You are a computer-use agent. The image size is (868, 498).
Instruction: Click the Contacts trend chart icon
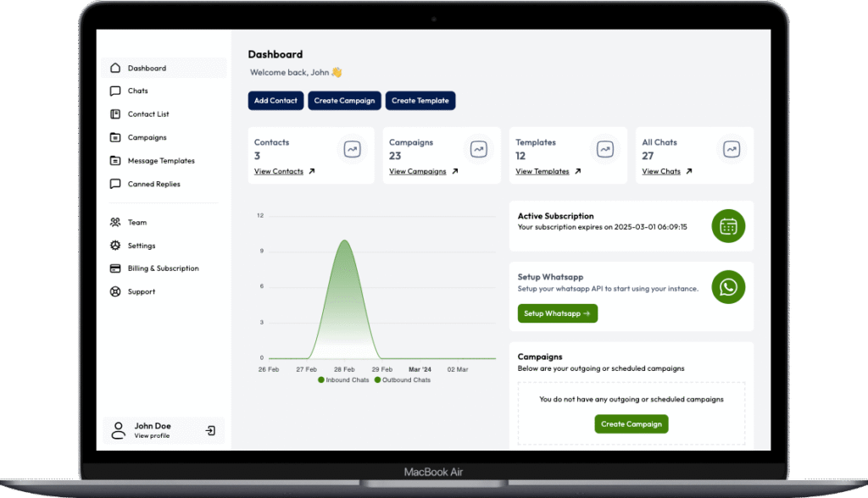click(x=352, y=149)
